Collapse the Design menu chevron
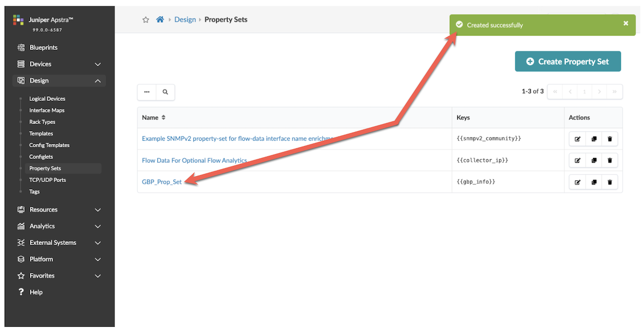The height and width of the screenshot is (331, 644). 98,81
